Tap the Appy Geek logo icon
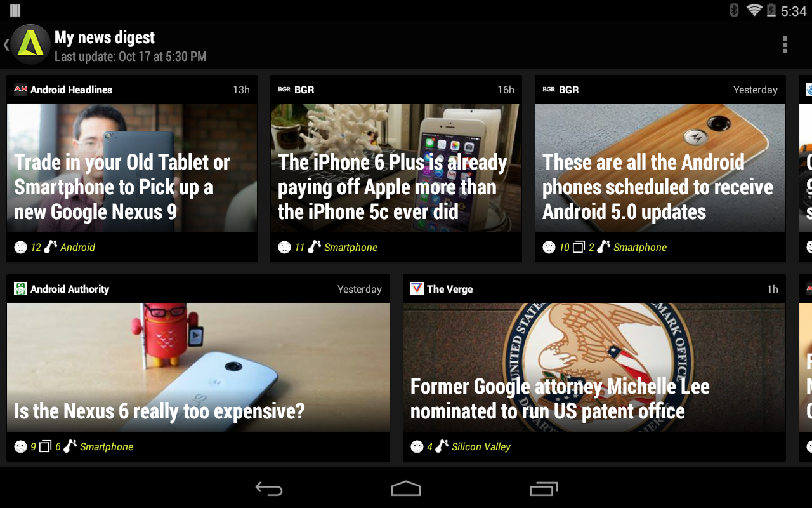812x508 pixels. [30, 44]
